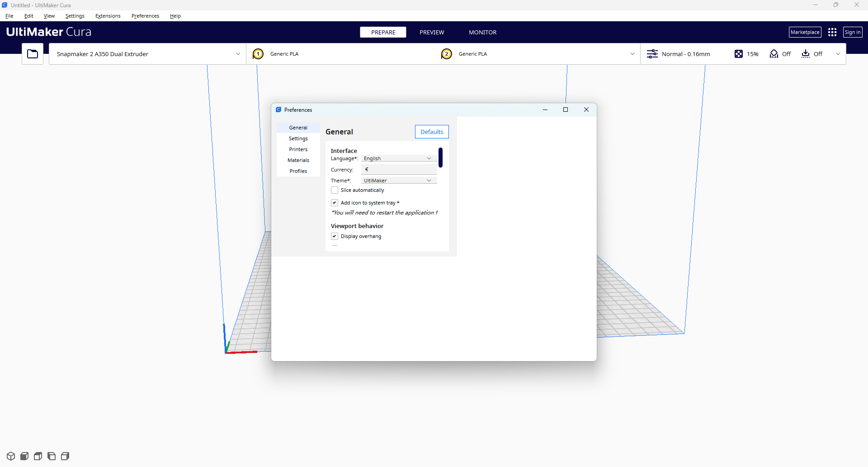Click extruder 2 material icon
Screen dimensions: 868x467
pyautogui.click(x=447, y=54)
